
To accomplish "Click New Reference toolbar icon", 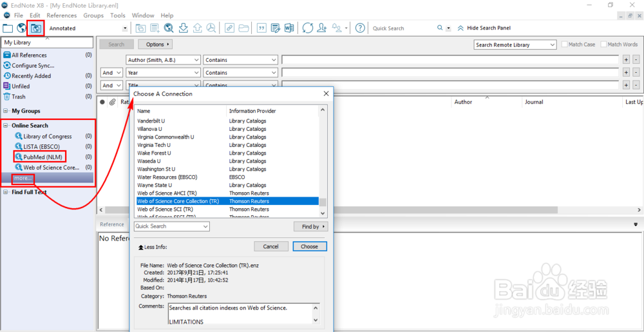I will (155, 28).
